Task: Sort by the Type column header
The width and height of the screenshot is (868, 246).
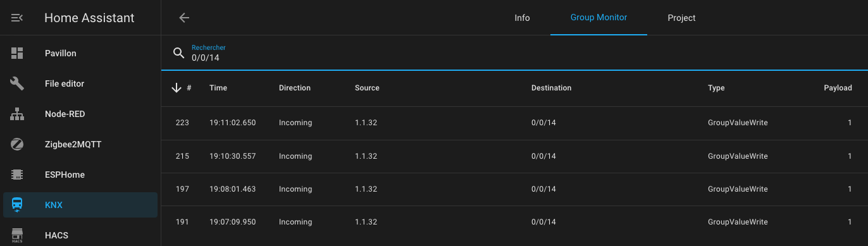Action: pos(716,88)
